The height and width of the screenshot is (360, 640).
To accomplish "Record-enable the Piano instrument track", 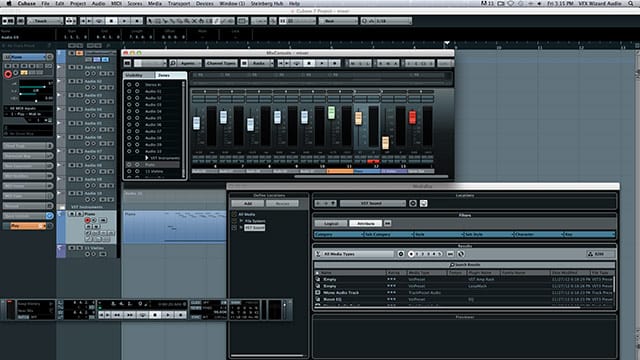I will click(87, 220).
